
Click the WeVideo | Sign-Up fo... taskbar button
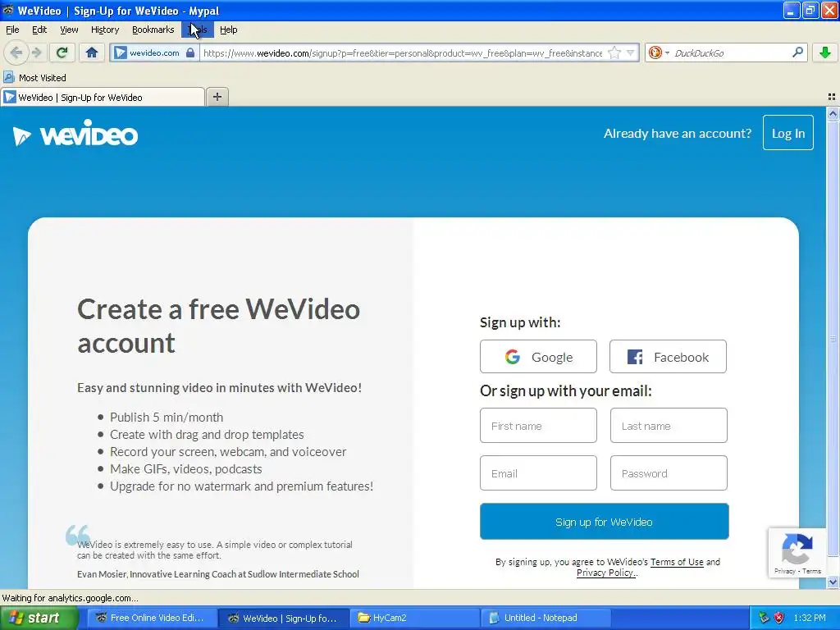coord(284,618)
